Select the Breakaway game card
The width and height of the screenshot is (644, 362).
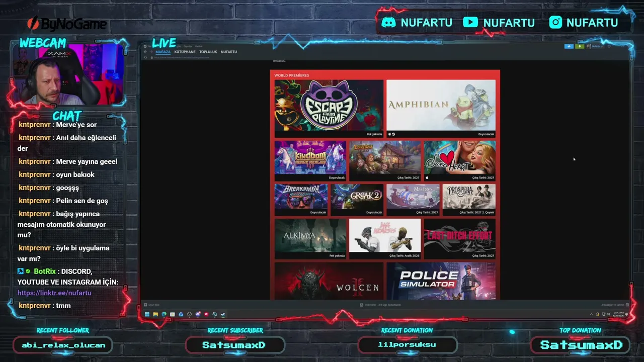(x=301, y=200)
